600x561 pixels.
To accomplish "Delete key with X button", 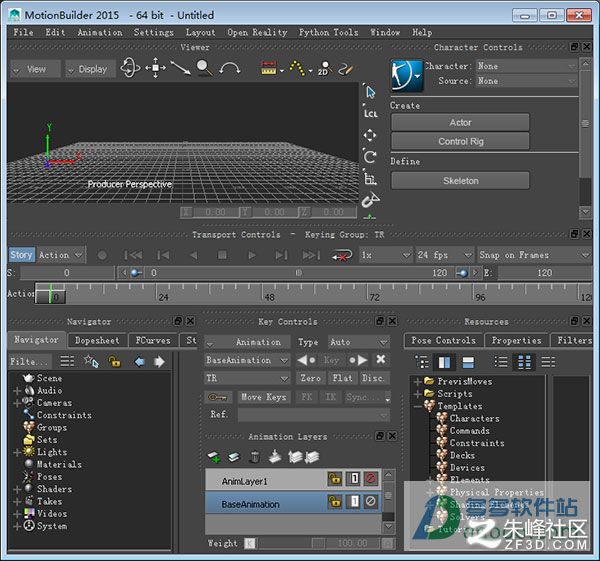I will coord(381,359).
